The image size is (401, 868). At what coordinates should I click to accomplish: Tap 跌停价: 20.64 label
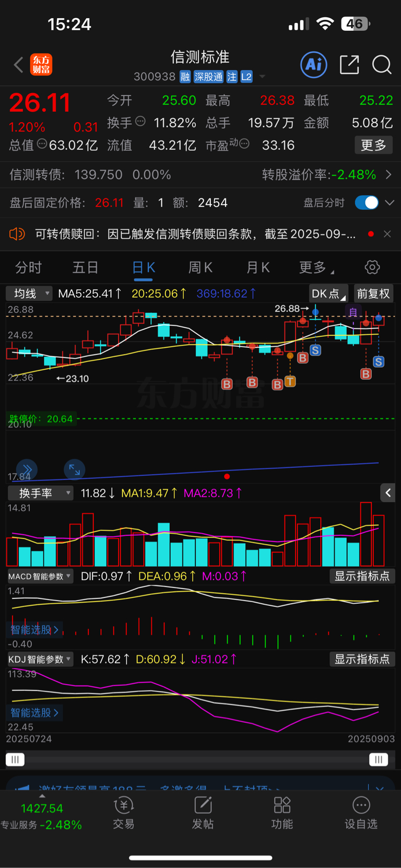(41, 419)
